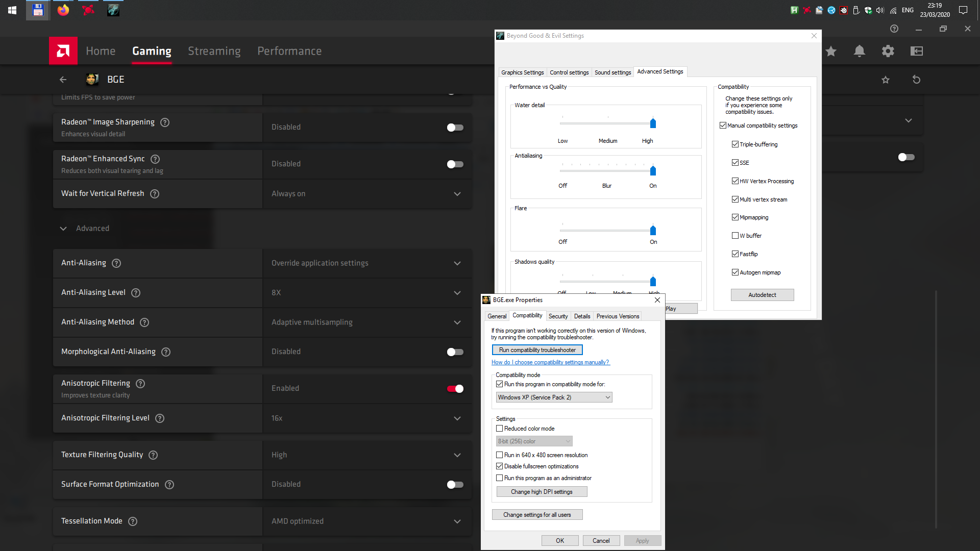Uncheck Disable fullscreen optimizations
Image resolution: width=980 pixels, height=551 pixels.
(500, 466)
